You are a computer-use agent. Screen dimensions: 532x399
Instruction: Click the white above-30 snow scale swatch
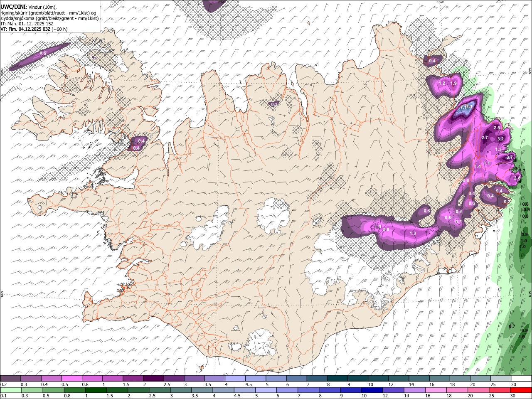(521, 379)
